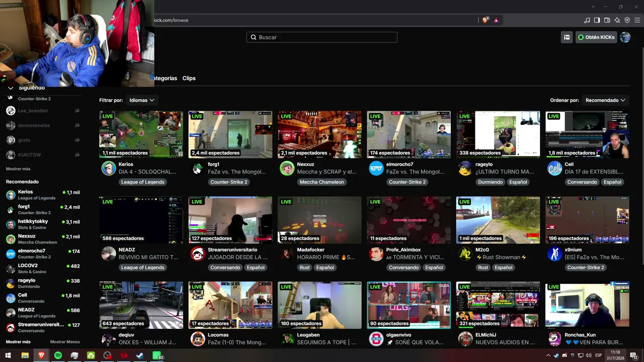This screenshot has height=362, width=644.
Task: Open WhatsApp from the taskbar
Action: coord(157,356)
